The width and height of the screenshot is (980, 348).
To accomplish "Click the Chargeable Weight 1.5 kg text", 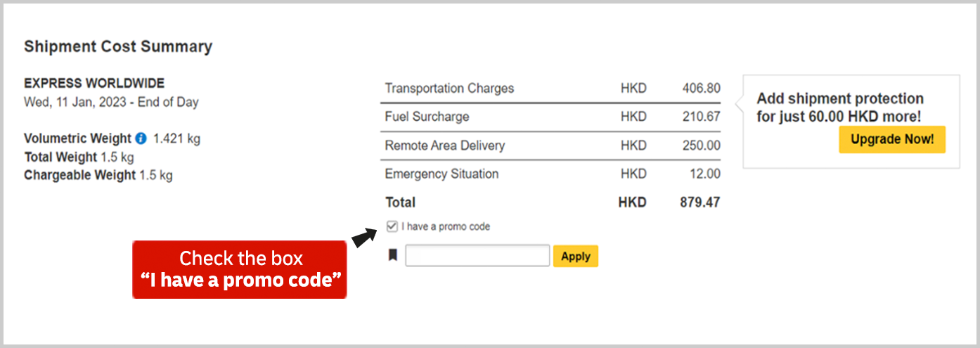I will [98, 175].
